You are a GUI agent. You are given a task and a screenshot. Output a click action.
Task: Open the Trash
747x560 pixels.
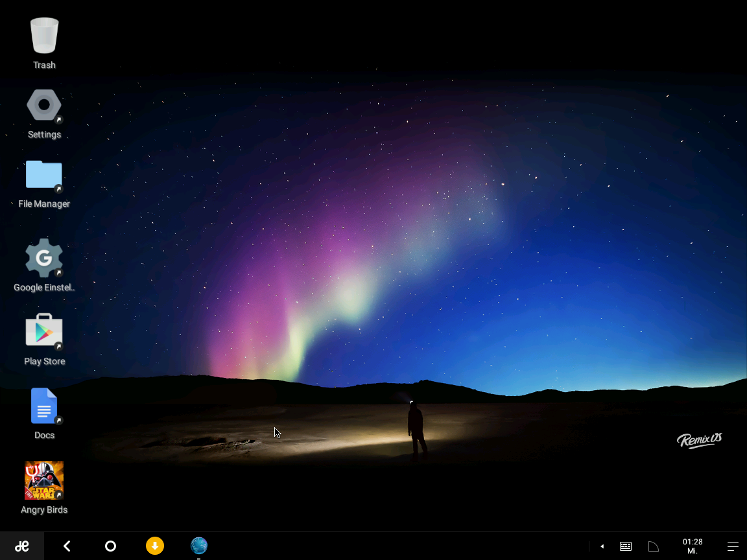44,36
